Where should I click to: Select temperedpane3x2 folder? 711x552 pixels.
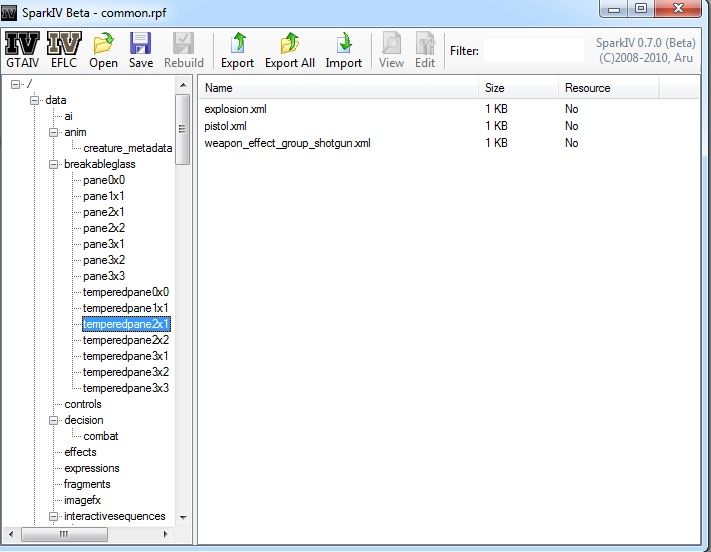126,372
